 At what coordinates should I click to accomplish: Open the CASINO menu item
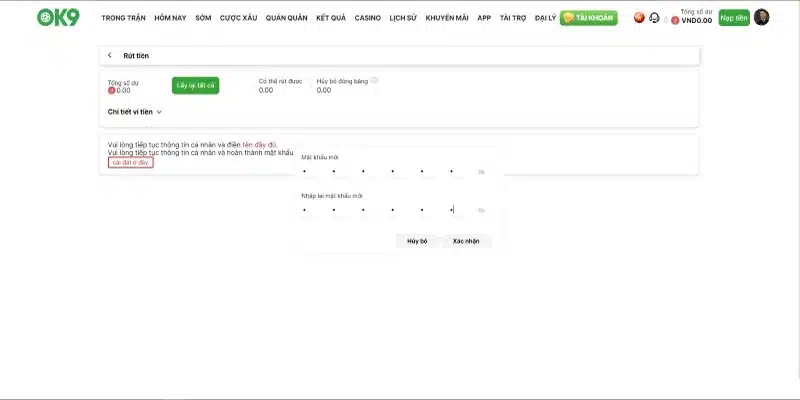click(367, 18)
